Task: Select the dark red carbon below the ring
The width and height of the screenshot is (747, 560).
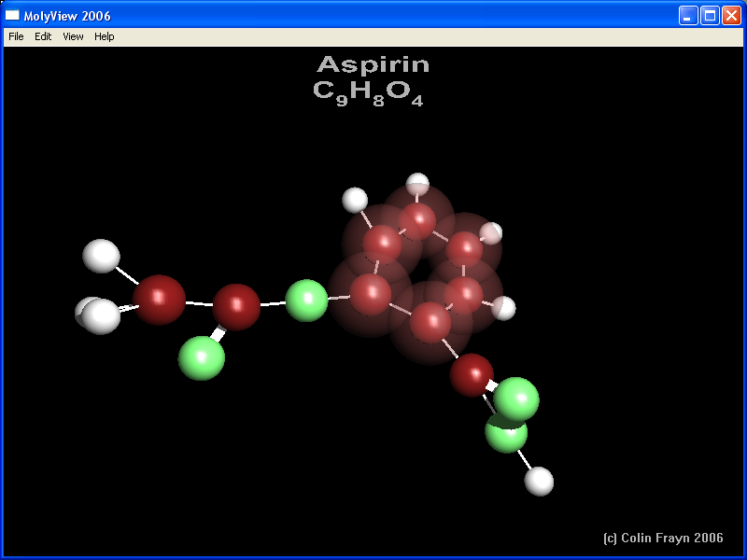Action: pyautogui.click(x=472, y=374)
